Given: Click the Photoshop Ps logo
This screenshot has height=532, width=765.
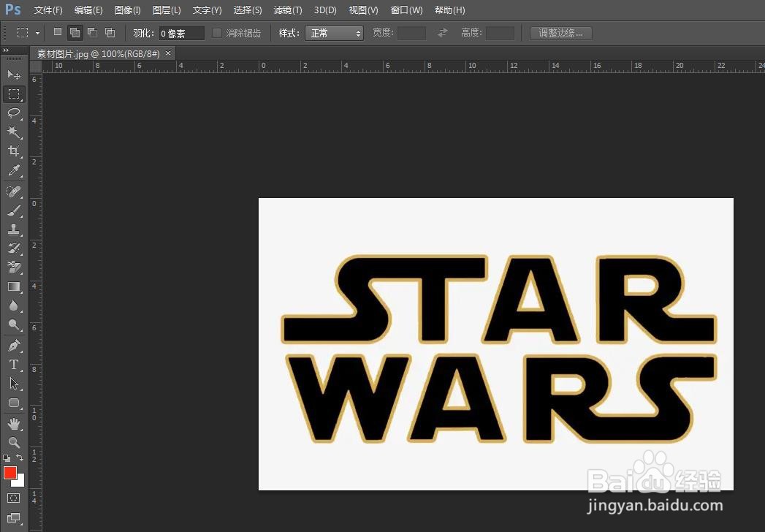Looking at the screenshot, I should (12, 9).
